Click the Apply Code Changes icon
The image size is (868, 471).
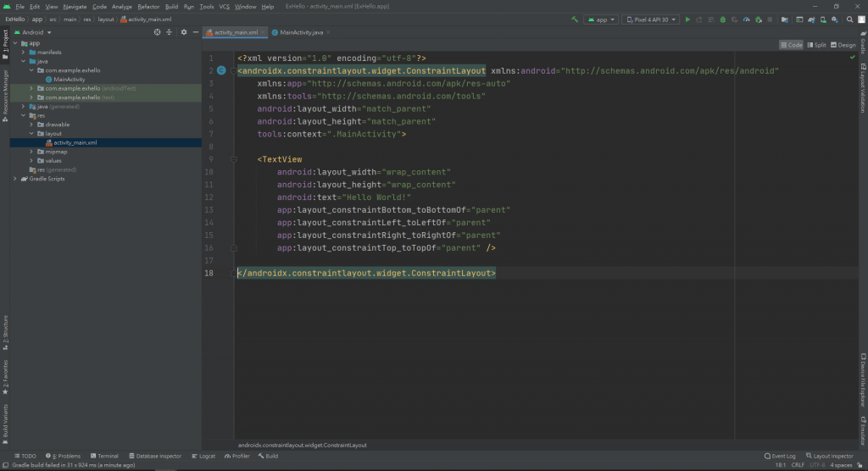(x=711, y=19)
